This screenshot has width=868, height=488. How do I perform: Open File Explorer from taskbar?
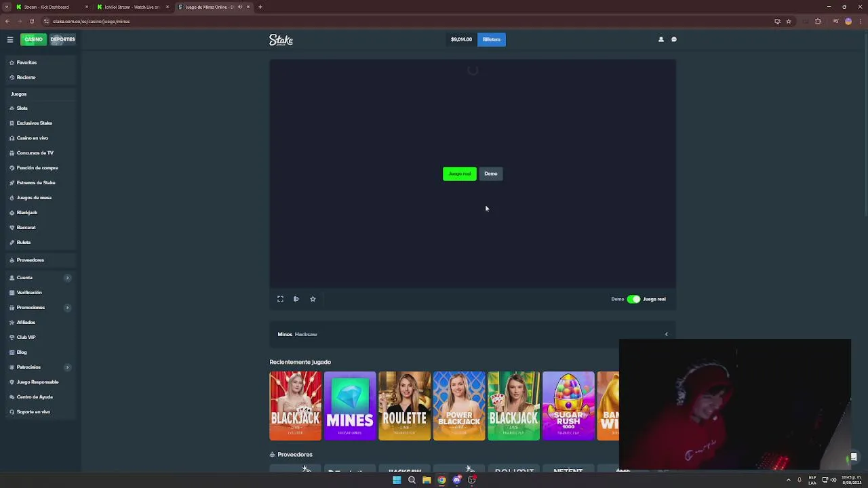coord(427,480)
